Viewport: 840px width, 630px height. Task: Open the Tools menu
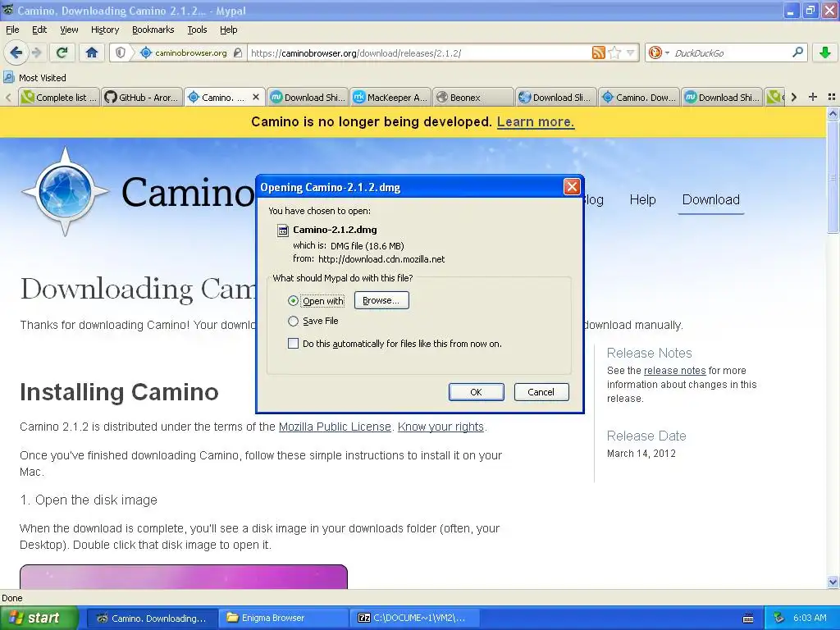click(197, 30)
